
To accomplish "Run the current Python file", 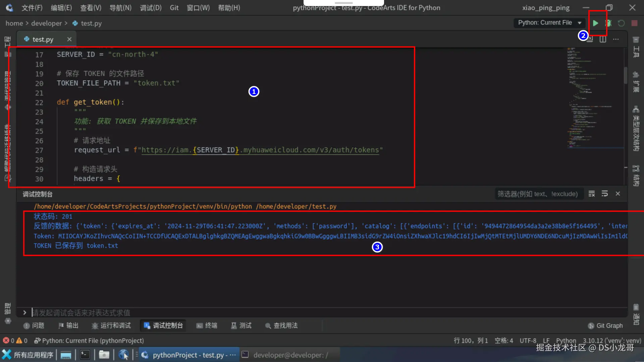I will [596, 23].
